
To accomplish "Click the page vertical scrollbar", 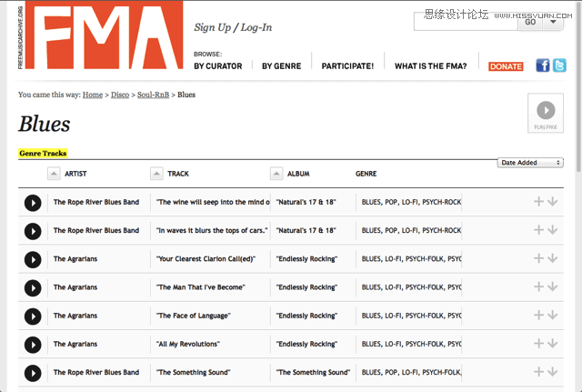I will 578,85.
